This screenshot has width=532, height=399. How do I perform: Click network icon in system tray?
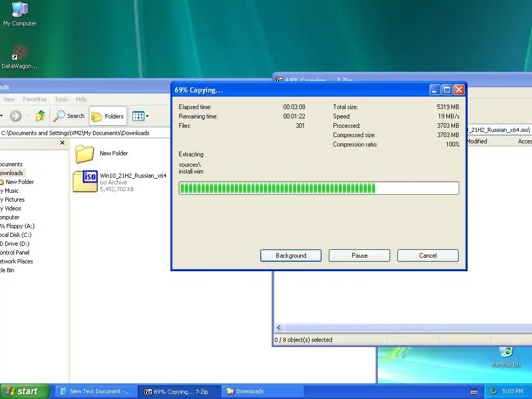point(493,392)
